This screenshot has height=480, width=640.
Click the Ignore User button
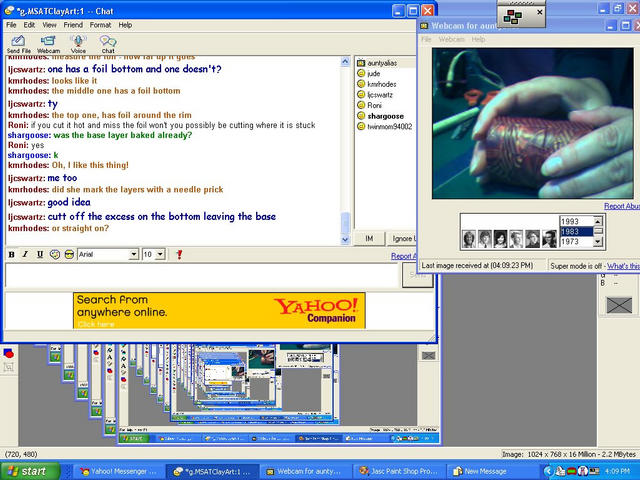[402, 238]
